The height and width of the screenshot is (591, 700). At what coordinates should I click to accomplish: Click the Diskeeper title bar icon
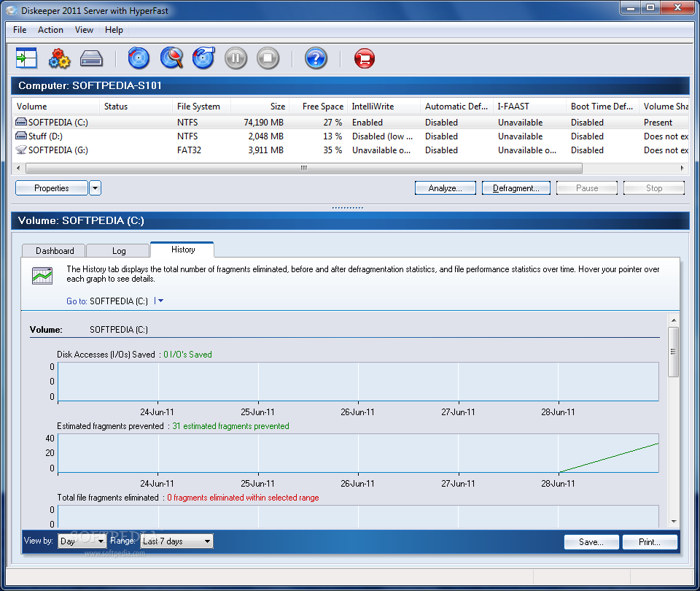click(x=11, y=10)
